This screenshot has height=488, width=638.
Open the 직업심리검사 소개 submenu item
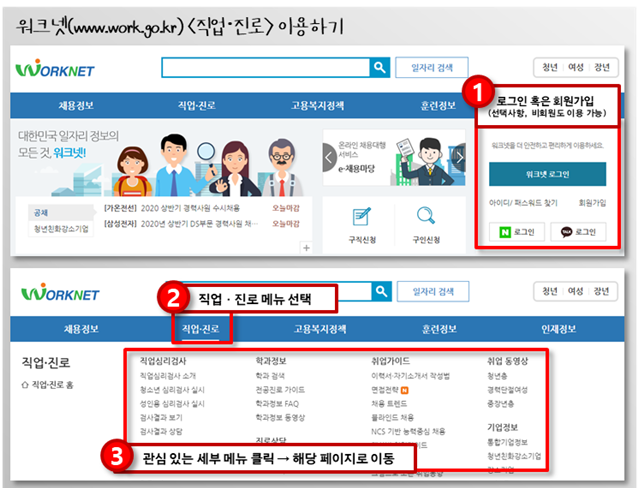click(168, 376)
